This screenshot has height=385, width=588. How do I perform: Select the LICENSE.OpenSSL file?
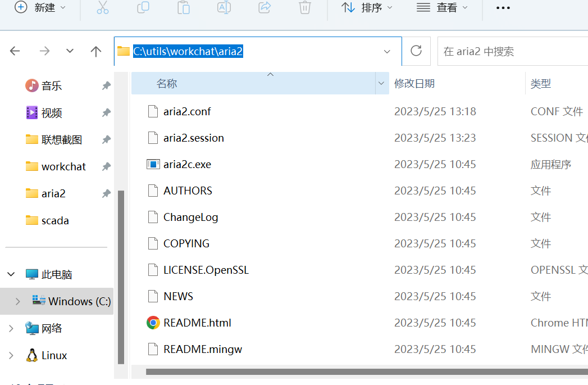click(206, 270)
